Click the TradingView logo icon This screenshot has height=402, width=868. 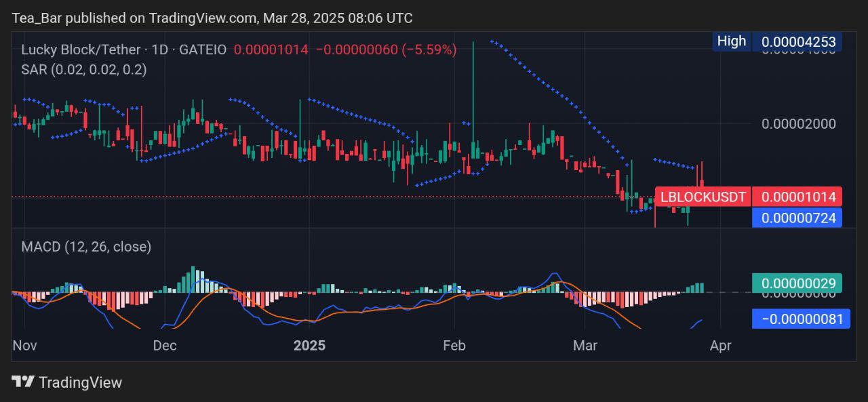coord(24,382)
